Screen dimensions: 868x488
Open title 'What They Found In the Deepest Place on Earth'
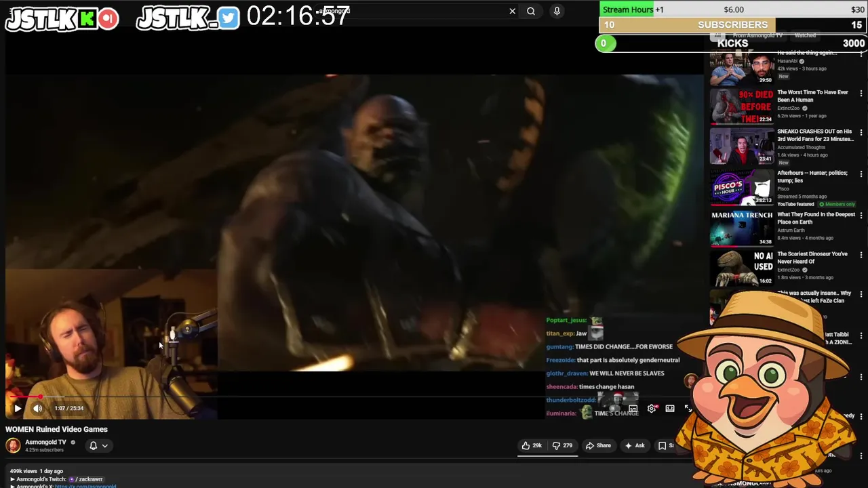pyautogui.click(x=816, y=218)
